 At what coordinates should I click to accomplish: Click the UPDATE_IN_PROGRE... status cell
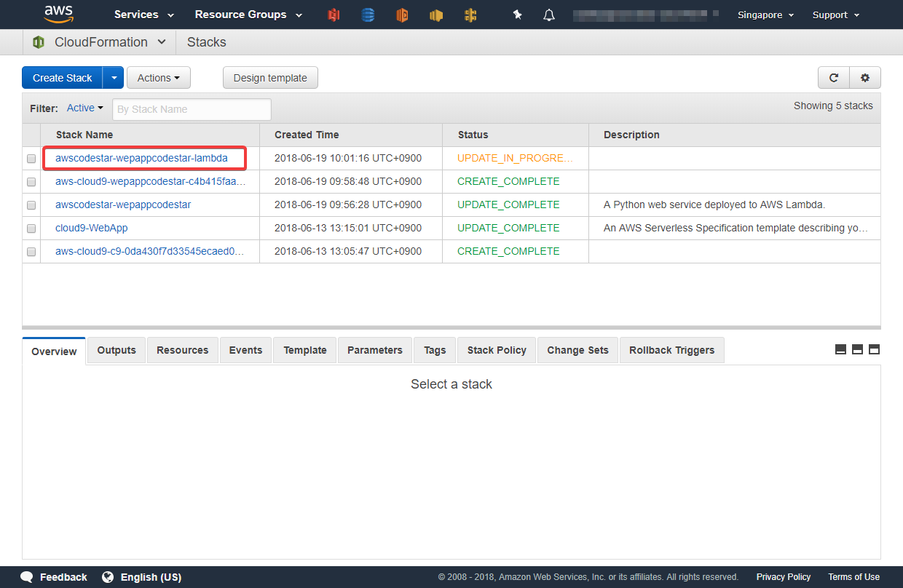click(516, 158)
